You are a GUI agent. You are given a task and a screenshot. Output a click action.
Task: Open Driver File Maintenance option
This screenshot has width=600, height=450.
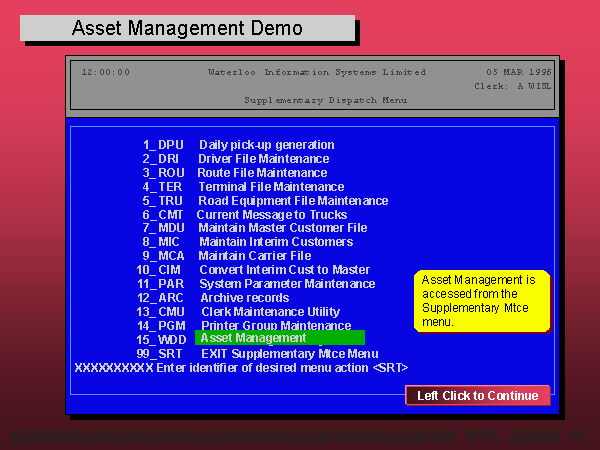(x=263, y=159)
